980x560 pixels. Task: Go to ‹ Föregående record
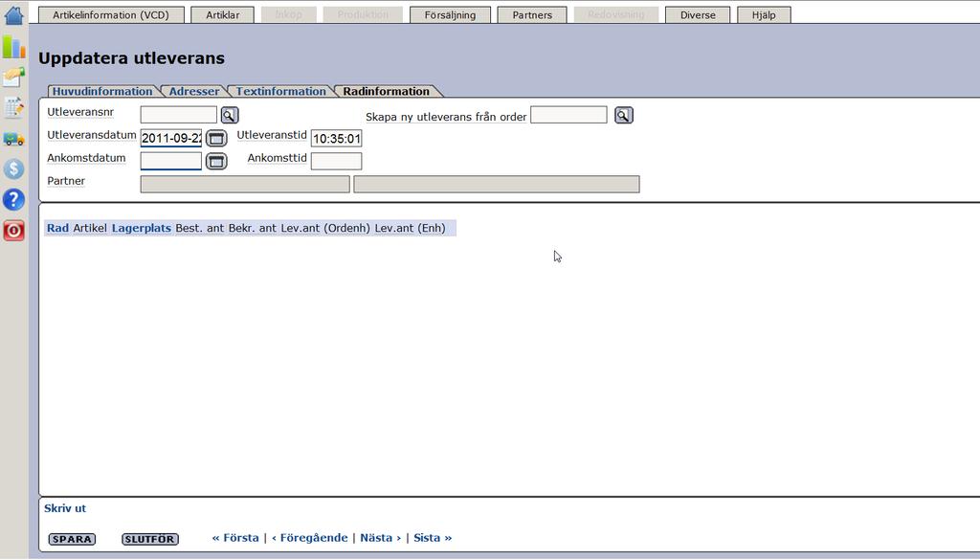[309, 537]
